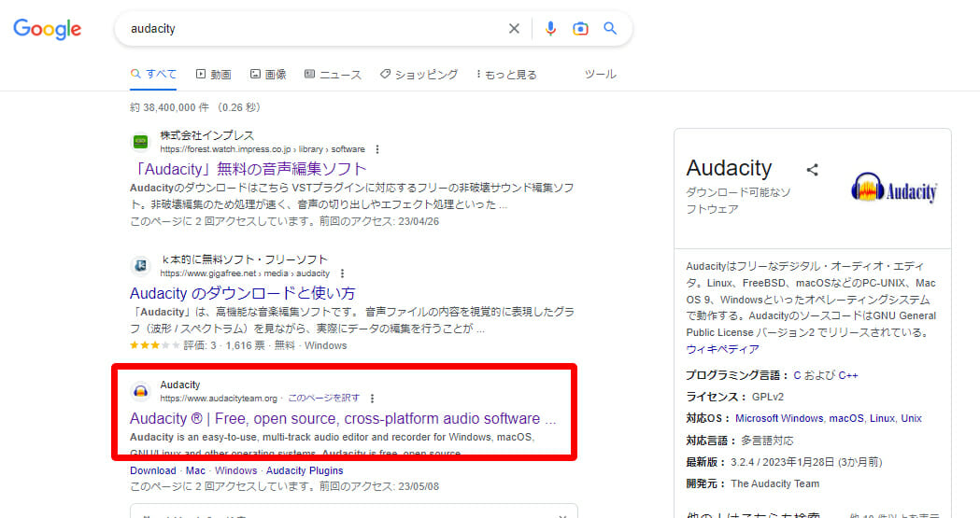Select the すべて tab
The height and width of the screenshot is (518, 980).
[x=154, y=75]
